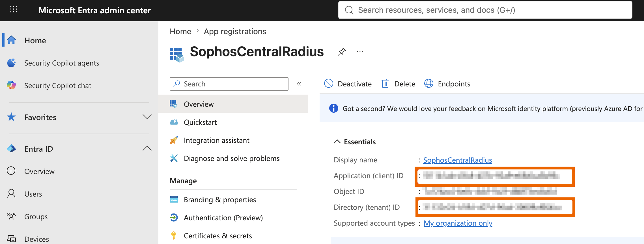Click the blurred Application (client) ID value
Image resolution: width=644 pixels, height=244 pixels.
[x=492, y=176]
